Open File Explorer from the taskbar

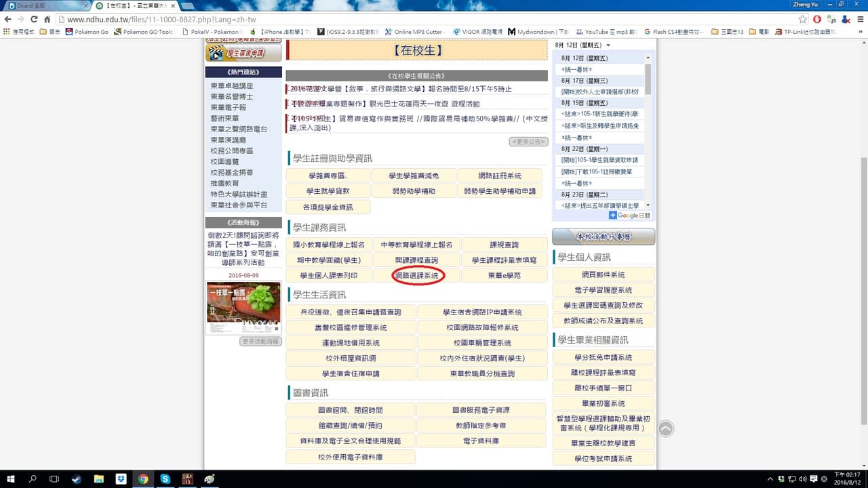click(x=99, y=479)
